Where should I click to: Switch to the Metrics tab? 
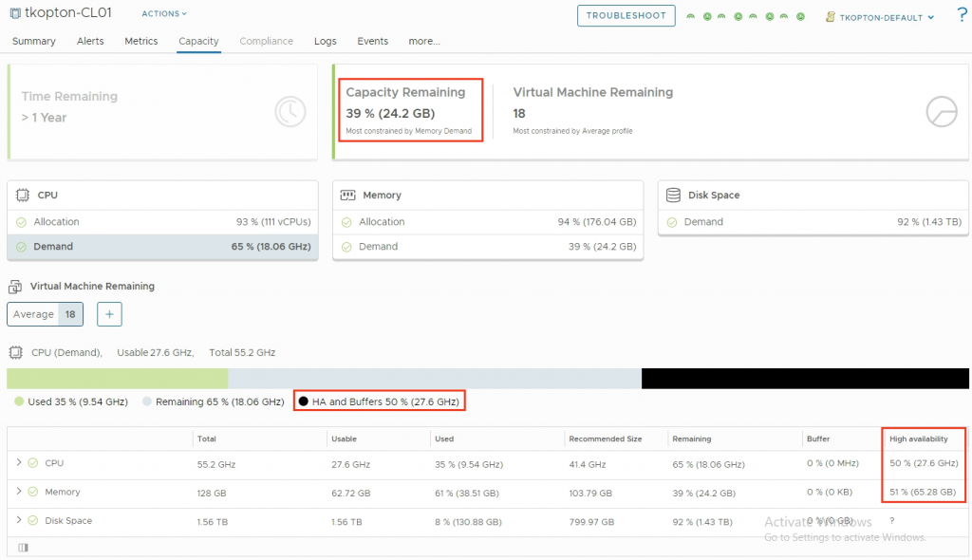tap(140, 42)
